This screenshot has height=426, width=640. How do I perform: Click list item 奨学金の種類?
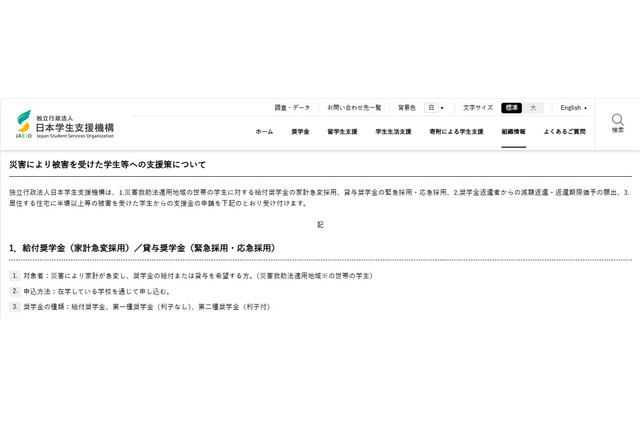140,306
